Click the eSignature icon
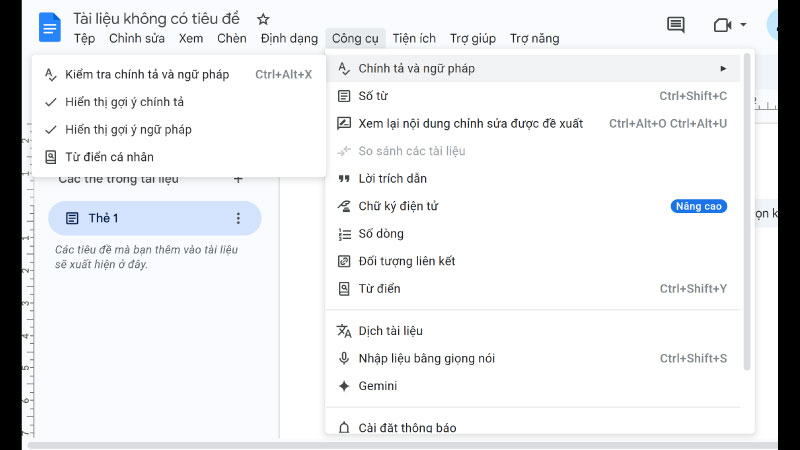Viewport: 800px width, 450px height. 344,206
